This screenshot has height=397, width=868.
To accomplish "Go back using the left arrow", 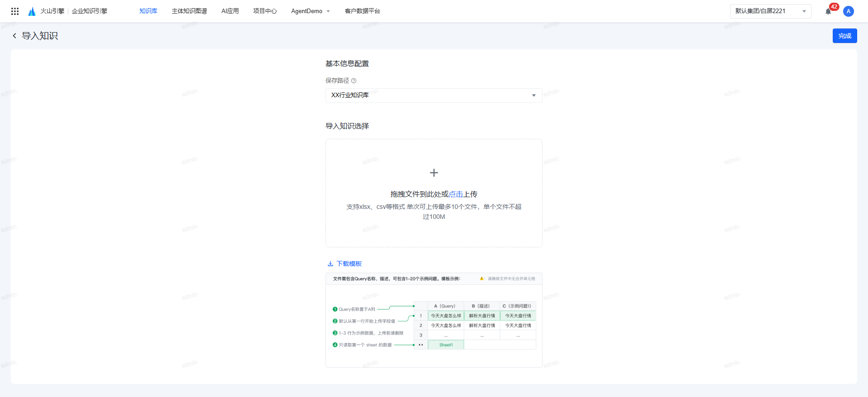I will (14, 36).
